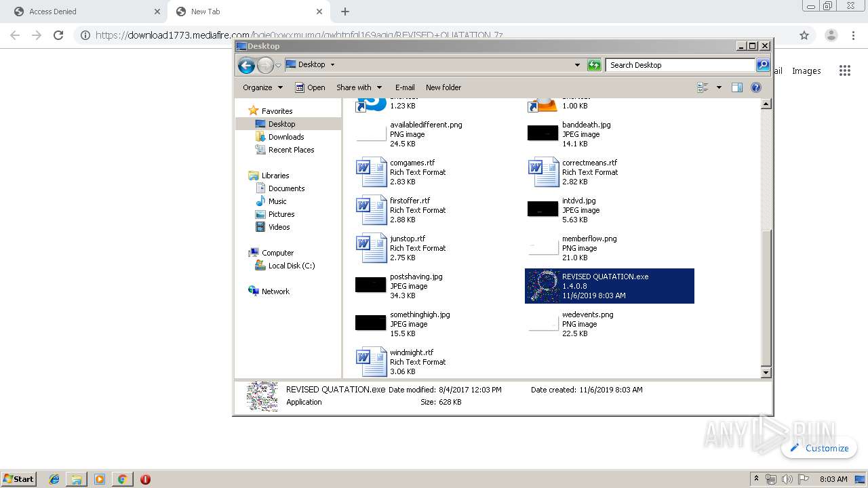Select Network in the navigation pane
Viewport: 868px width, 488px height.
point(275,291)
